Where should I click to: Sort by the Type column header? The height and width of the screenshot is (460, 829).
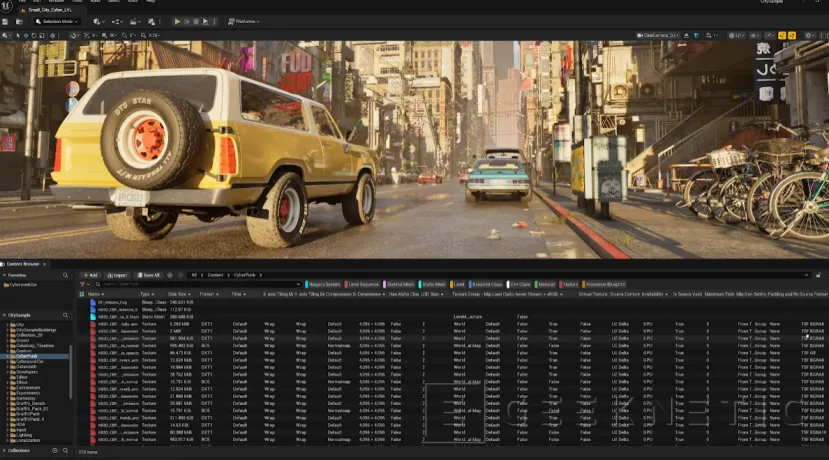tap(145, 295)
